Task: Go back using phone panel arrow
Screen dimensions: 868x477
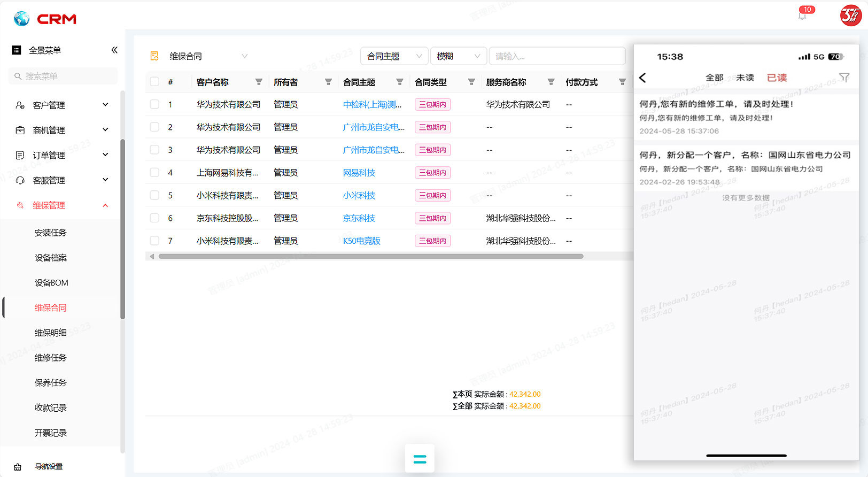Action: click(x=643, y=78)
